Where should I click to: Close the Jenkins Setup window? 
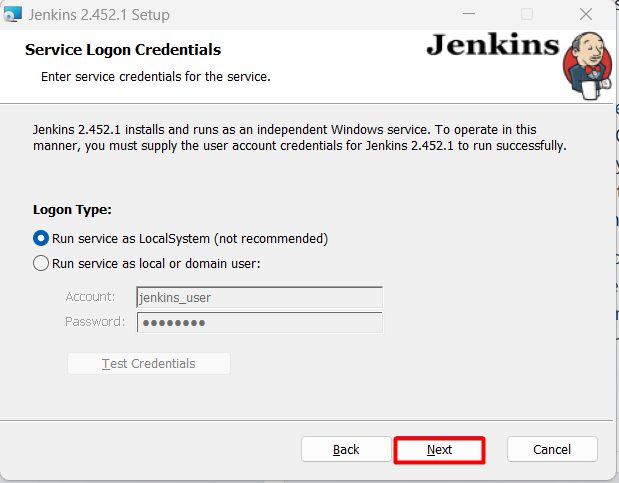[586, 14]
